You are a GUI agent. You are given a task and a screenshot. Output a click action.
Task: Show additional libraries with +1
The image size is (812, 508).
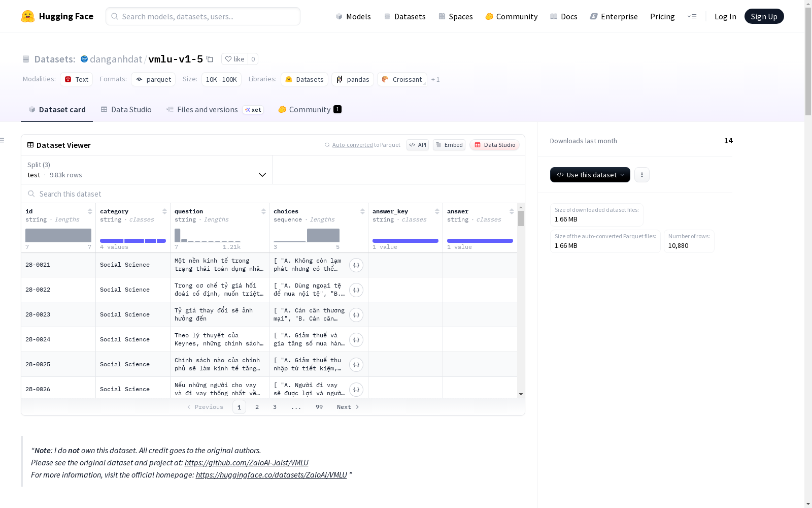point(435,80)
